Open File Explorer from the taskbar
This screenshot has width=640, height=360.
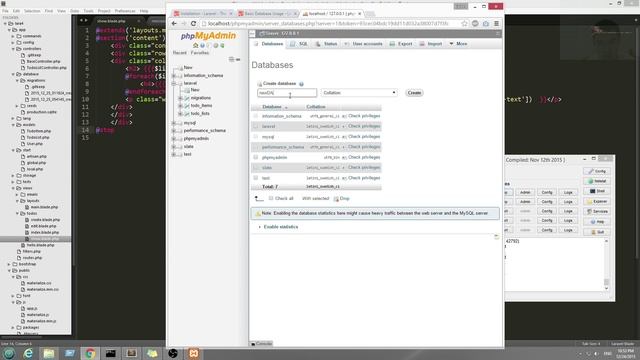(x=49, y=353)
